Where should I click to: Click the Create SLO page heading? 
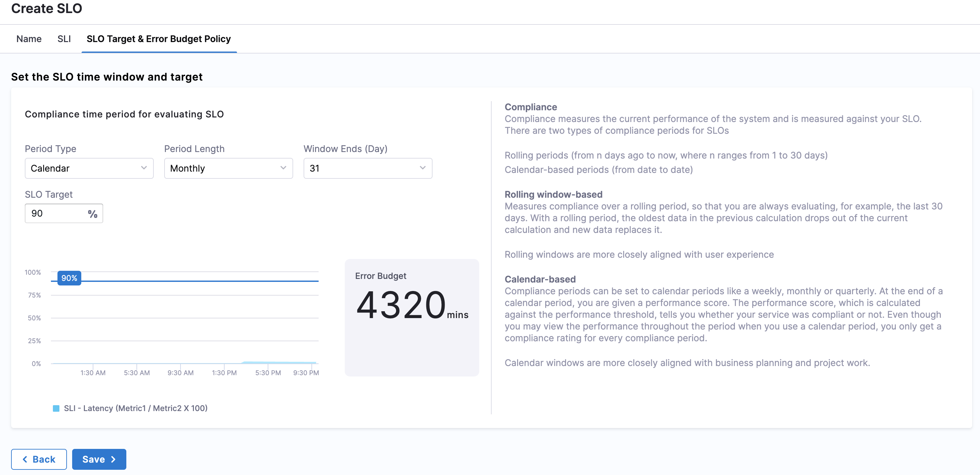pos(46,8)
